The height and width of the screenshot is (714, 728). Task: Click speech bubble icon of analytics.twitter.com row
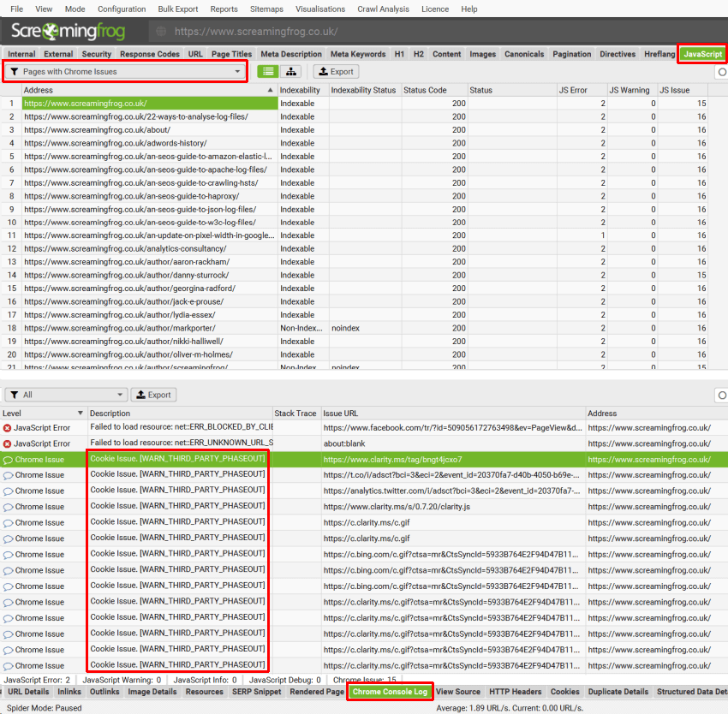pyautogui.click(x=8, y=491)
